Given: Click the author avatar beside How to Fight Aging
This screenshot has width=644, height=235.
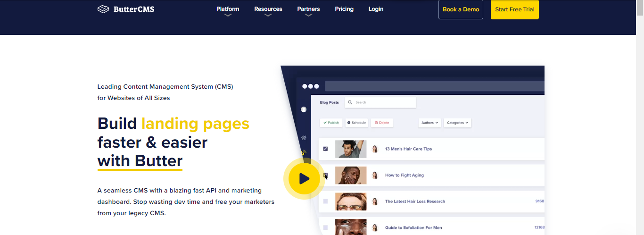Looking at the screenshot, I should pos(375,175).
